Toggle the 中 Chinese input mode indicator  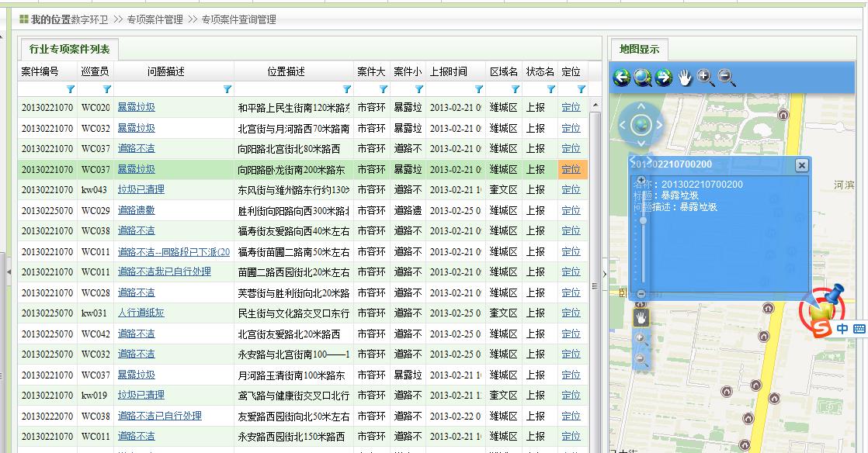pos(842,329)
